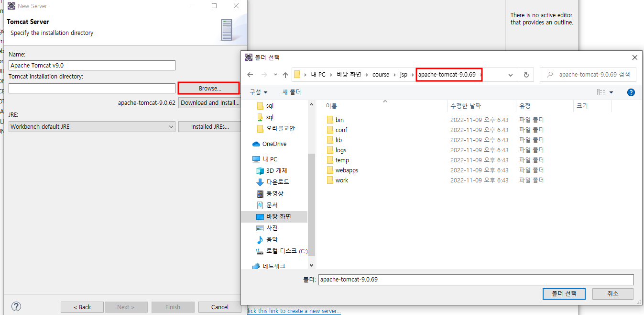This screenshot has width=644, height=315.
Task: Confirm with 폴더 선택 button
Action: [564, 293]
